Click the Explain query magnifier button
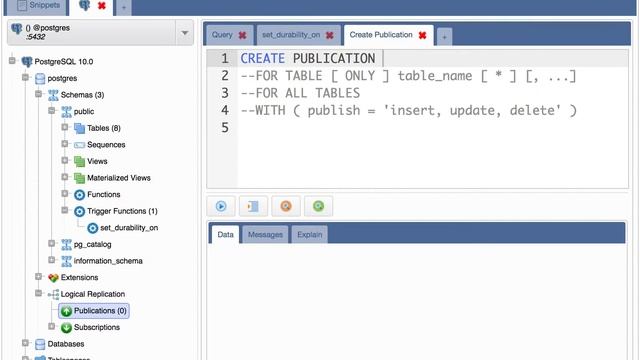 tap(286, 206)
